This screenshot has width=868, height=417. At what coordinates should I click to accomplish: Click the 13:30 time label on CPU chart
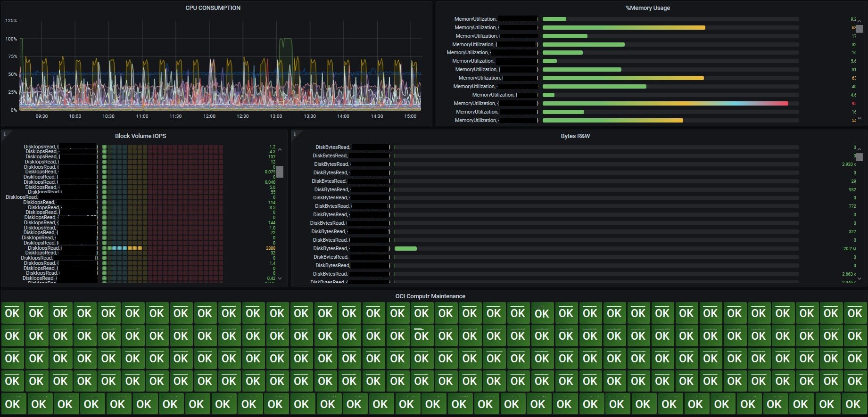point(309,116)
